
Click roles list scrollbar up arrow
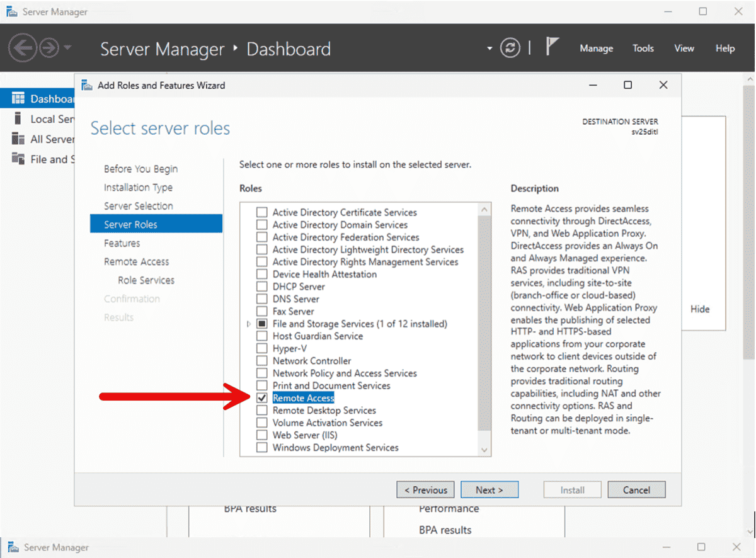[x=484, y=210]
